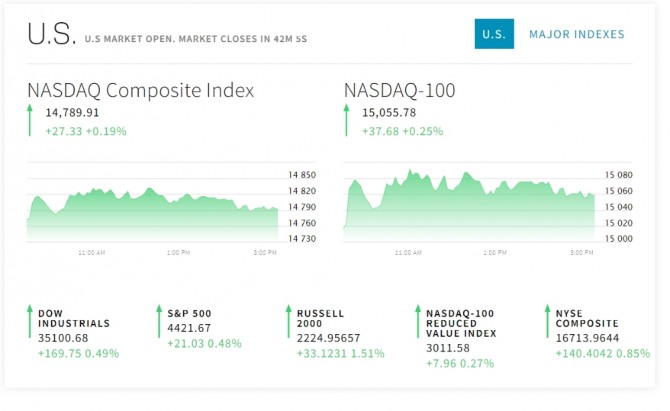Open the NASDAQ-100 heading link

point(400,90)
